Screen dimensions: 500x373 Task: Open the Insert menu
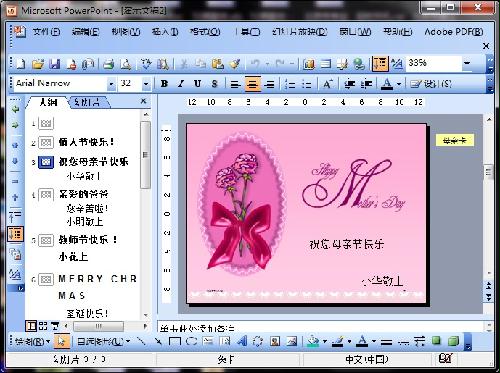pos(165,32)
